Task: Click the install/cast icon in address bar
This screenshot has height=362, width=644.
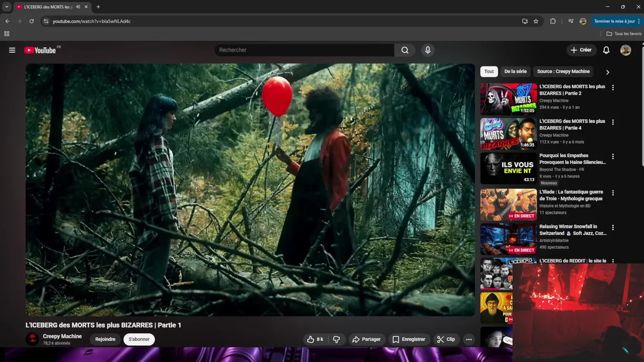Action: (525, 21)
